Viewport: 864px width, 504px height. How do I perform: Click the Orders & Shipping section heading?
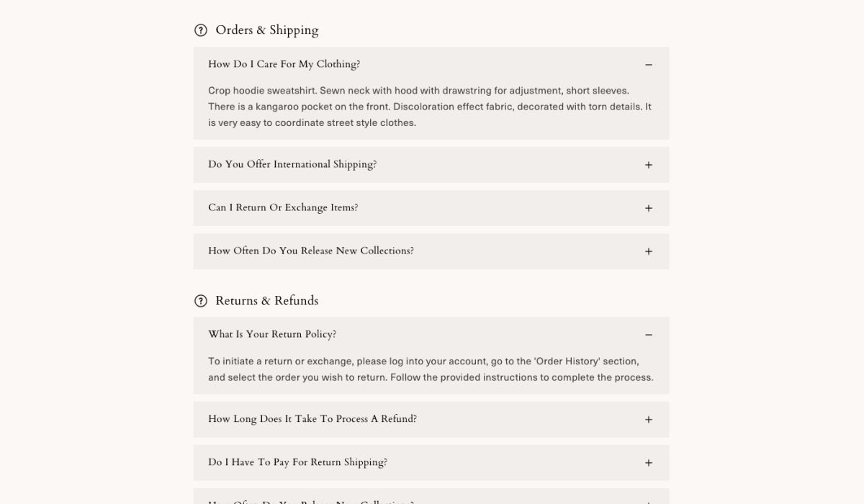(x=267, y=30)
